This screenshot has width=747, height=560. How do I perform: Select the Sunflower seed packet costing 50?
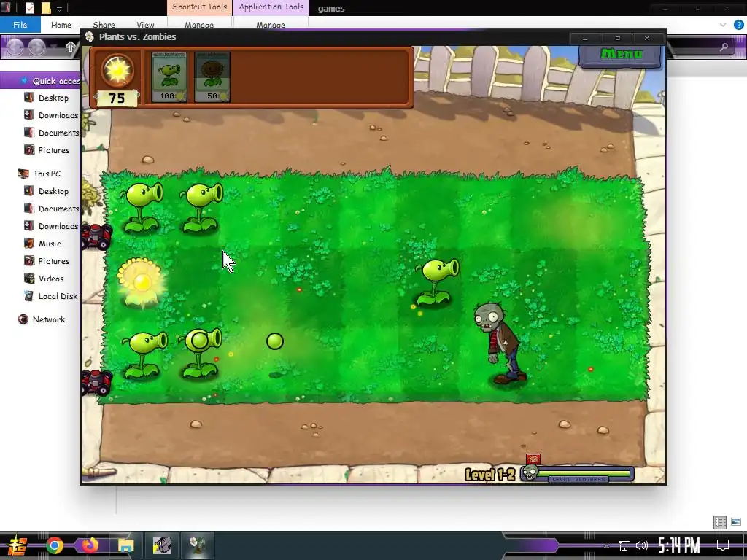212,77
